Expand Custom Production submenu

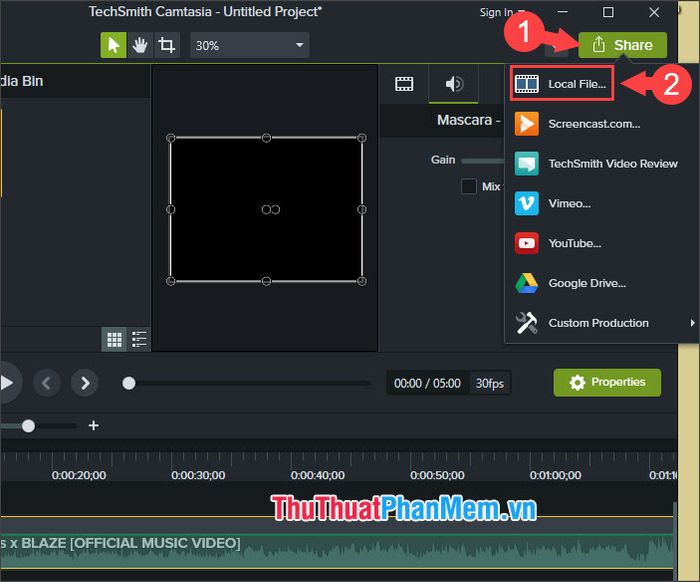(605, 323)
